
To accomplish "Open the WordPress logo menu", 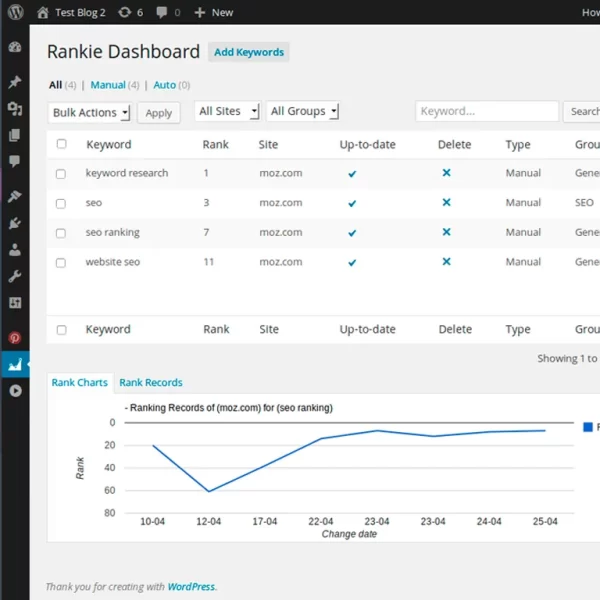I will [x=15, y=12].
